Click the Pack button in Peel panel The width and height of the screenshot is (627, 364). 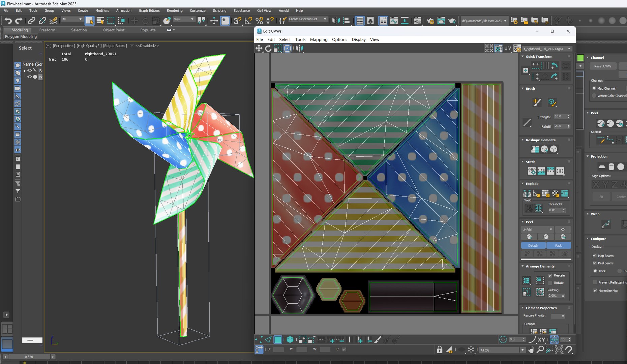point(559,245)
